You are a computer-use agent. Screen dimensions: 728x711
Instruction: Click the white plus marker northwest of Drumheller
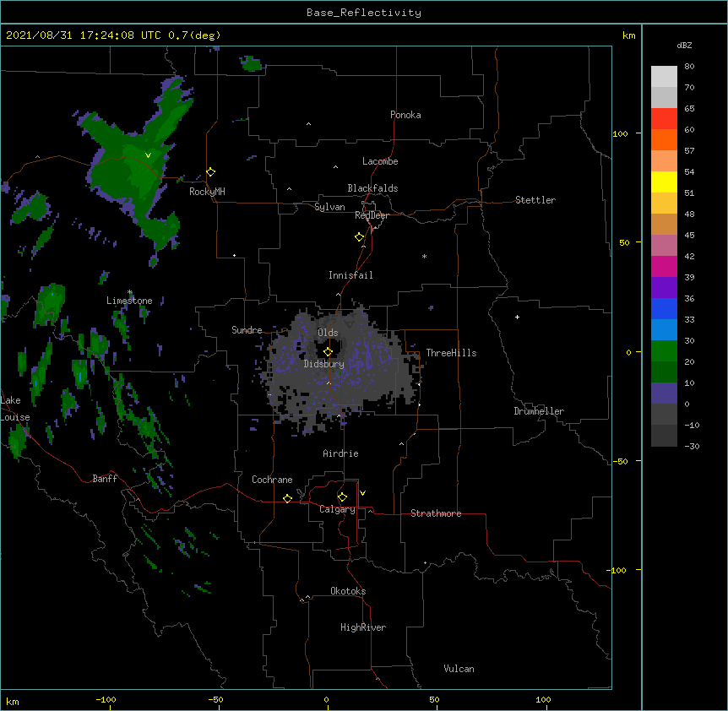pyautogui.click(x=517, y=317)
